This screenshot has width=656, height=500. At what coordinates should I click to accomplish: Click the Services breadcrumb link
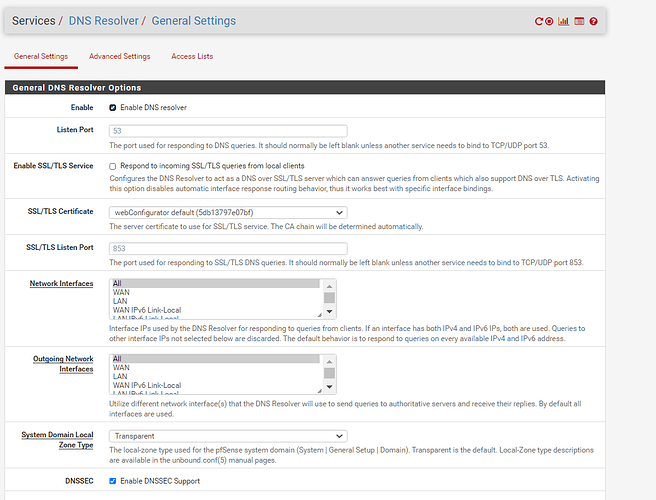(33, 20)
